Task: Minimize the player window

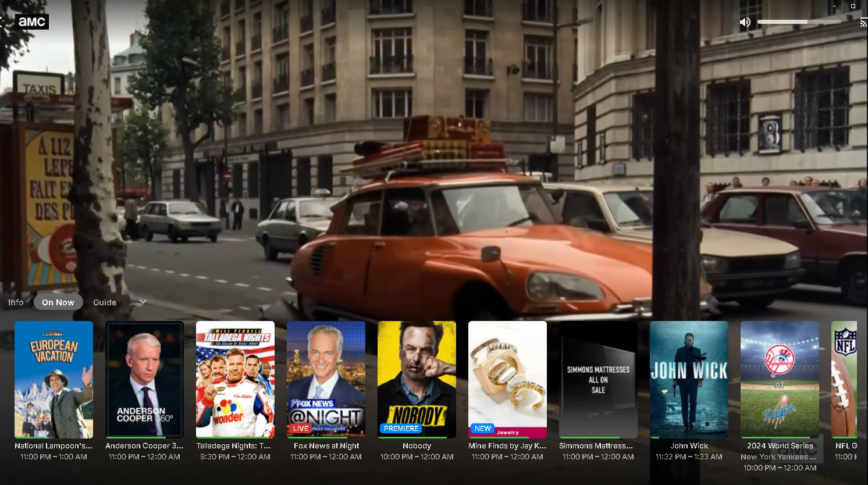Action: click(x=835, y=6)
